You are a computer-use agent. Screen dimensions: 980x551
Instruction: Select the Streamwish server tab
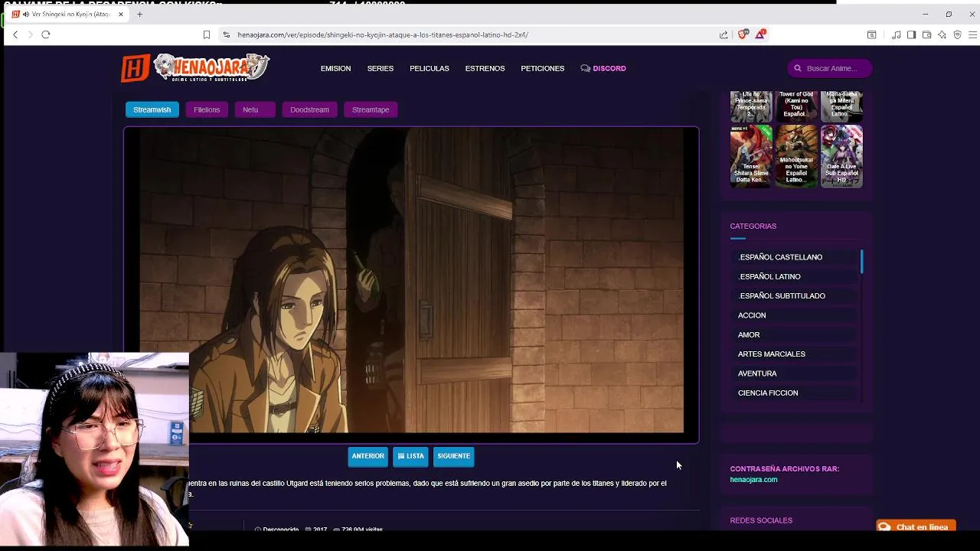[x=152, y=109]
